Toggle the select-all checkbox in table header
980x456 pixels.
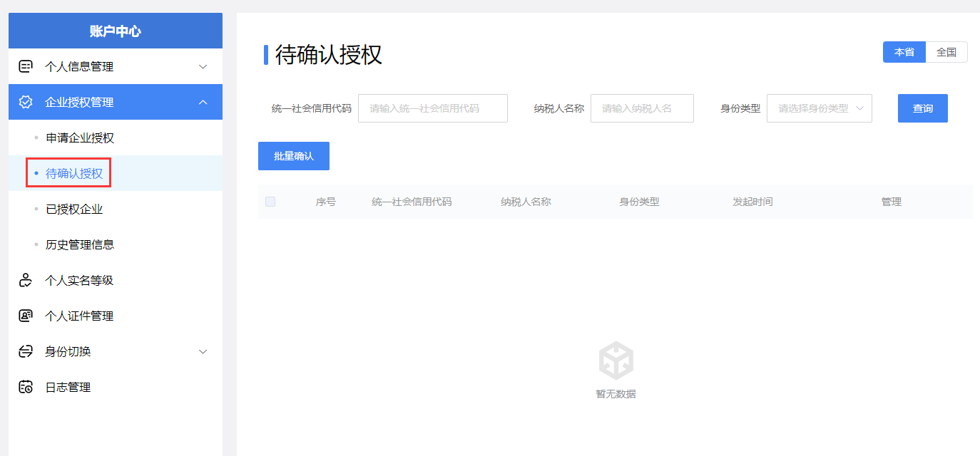click(x=270, y=202)
